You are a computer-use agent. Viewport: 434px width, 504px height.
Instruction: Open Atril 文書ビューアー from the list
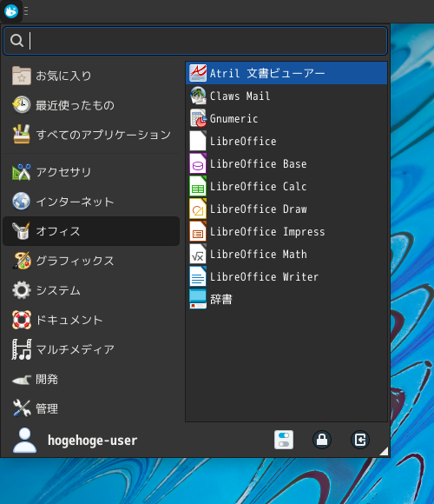click(x=286, y=73)
